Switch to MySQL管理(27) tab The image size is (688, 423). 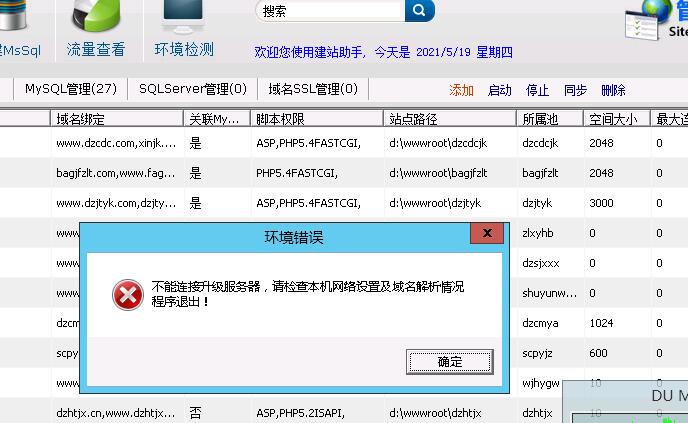click(x=71, y=89)
